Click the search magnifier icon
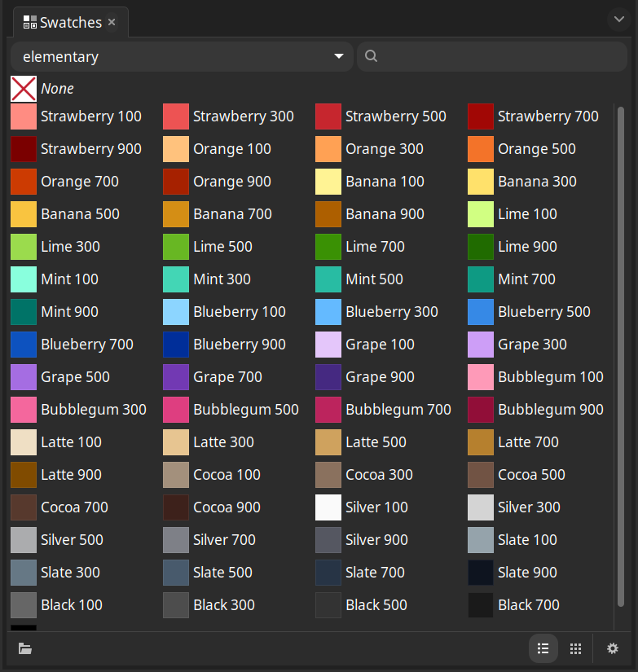Image resolution: width=638 pixels, height=672 pixels. coord(371,56)
